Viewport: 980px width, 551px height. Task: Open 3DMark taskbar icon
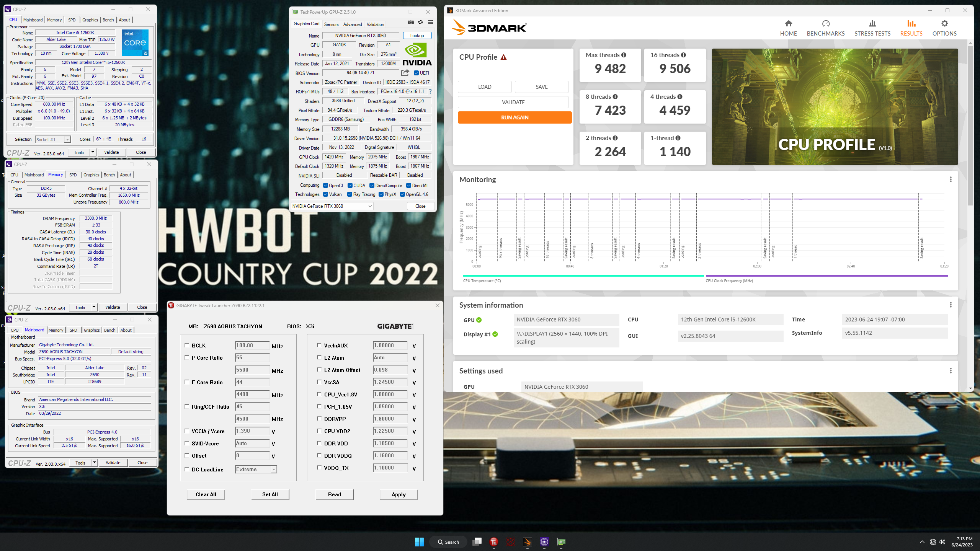click(x=528, y=542)
